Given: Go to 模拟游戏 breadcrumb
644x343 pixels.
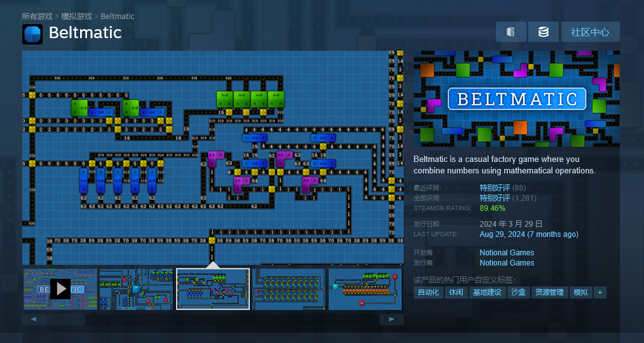Looking at the screenshot, I should [x=76, y=16].
